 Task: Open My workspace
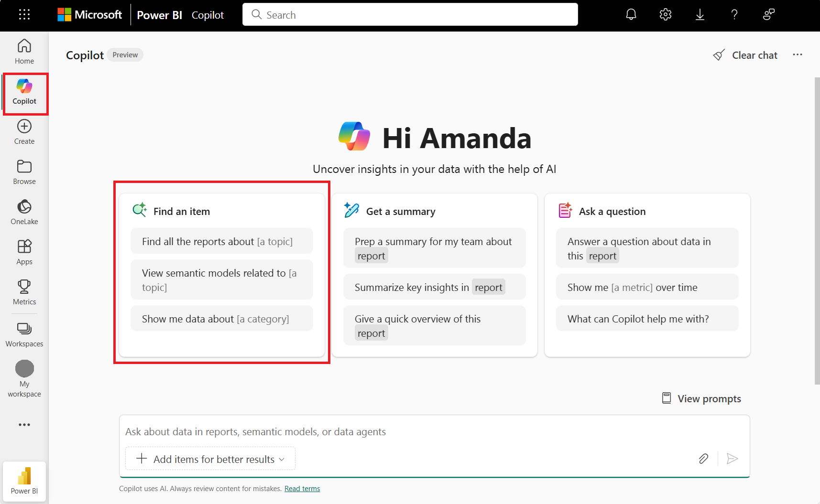pyautogui.click(x=24, y=379)
